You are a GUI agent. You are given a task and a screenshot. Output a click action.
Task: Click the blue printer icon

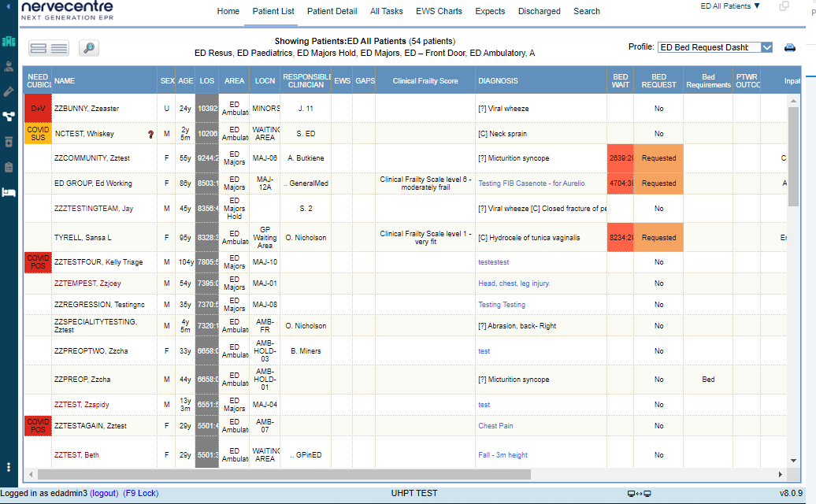(x=790, y=47)
